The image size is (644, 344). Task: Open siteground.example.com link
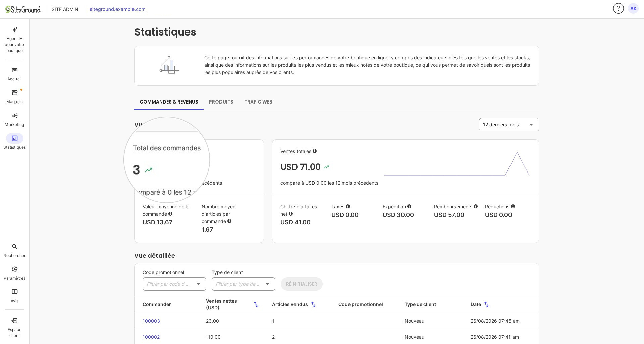tap(117, 9)
